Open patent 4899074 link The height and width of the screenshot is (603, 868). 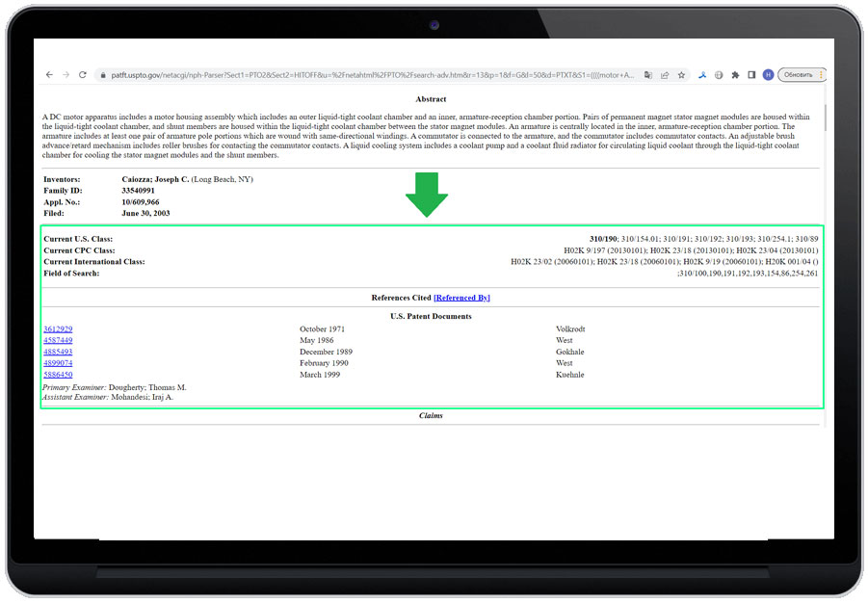coord(58,364)
